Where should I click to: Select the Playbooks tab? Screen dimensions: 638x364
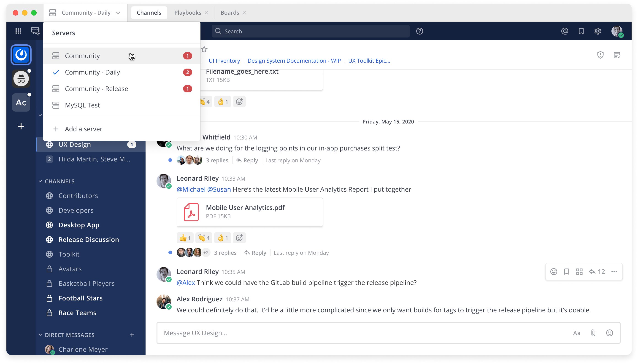click(x=187, y=12)
